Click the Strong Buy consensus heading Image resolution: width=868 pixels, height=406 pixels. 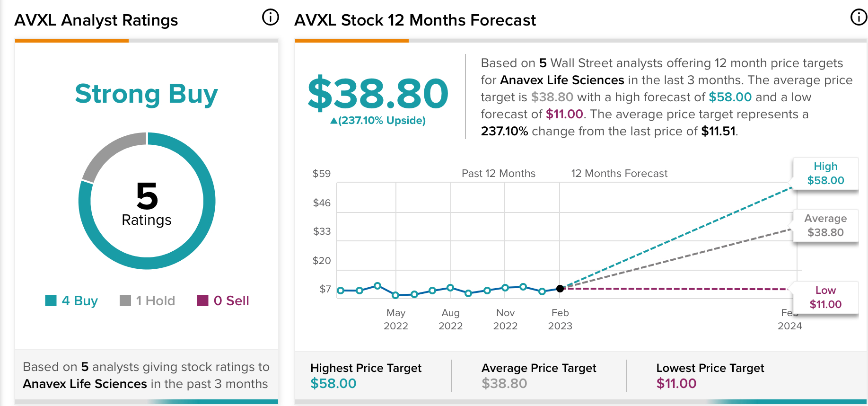coord(147,94)
